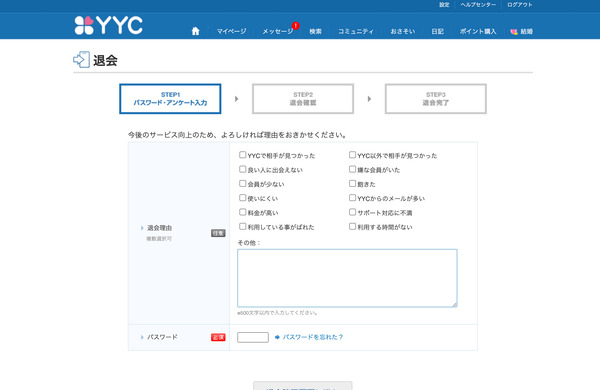Image resolution: width=600 pixels, height=390 pixels.
Task: Check 料金が高い reason
Action: [x=243, y=212]
